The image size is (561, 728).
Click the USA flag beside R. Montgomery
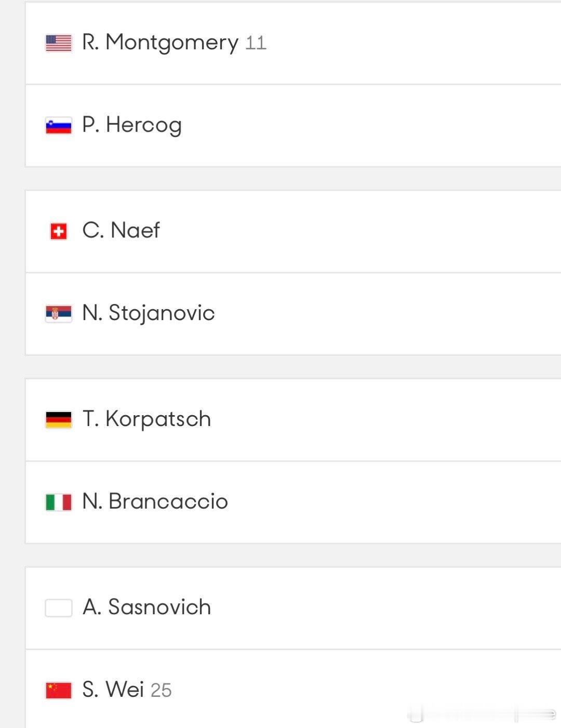[x=59, y=43]
